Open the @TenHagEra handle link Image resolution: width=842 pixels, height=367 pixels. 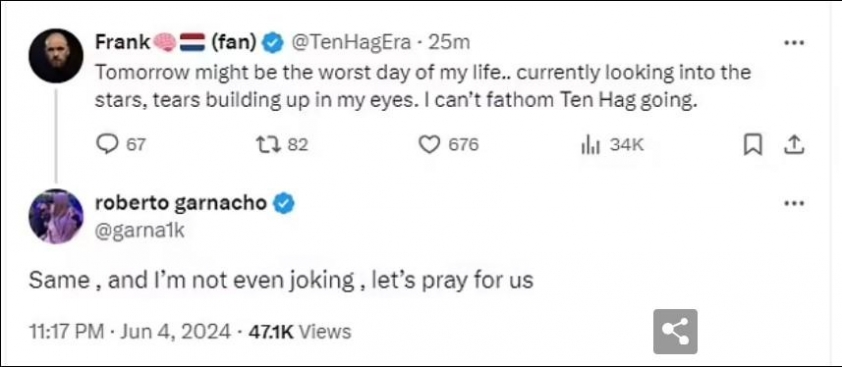tap(353, 43)
